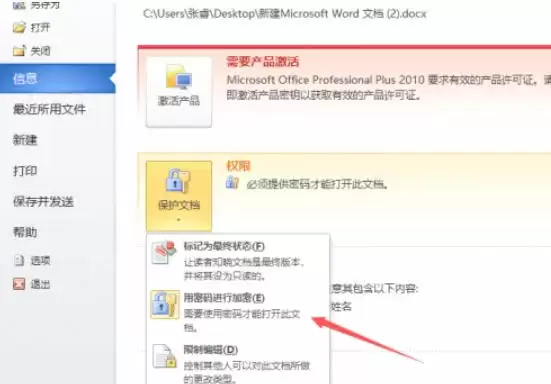Click the Encrypt with Password lock-and-key icon
Screen dimensions: 551x384
point(164,304)
